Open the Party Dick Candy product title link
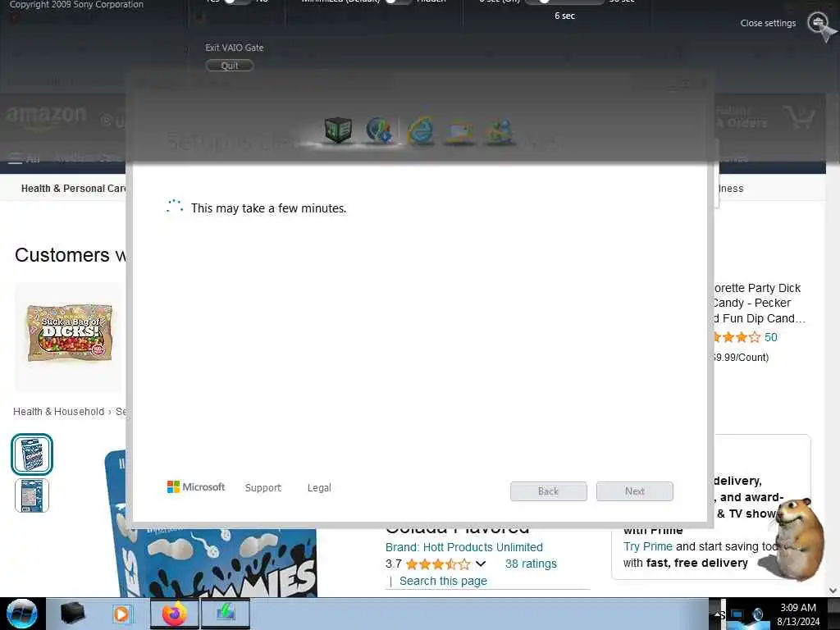840x630 pixels. point(760,304)
